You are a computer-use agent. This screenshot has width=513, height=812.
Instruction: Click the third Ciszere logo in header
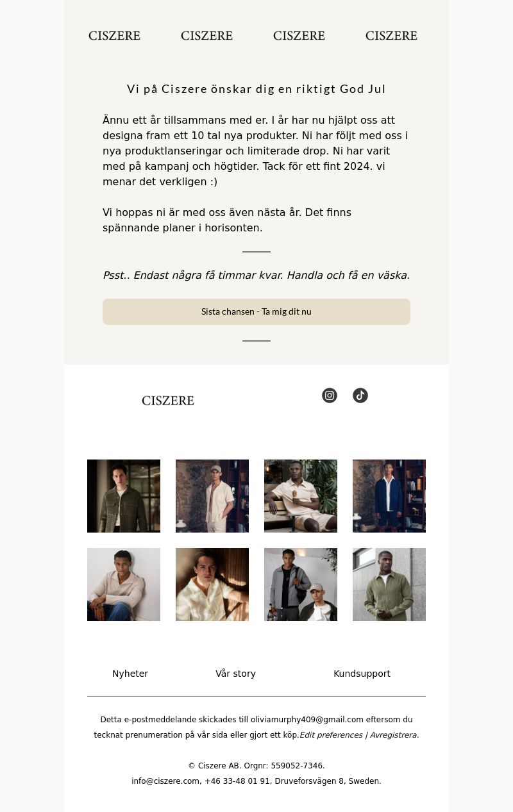299,36
